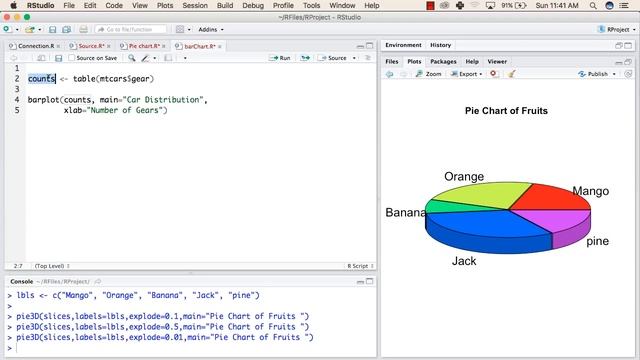Click the console view directory arrow icon
Viewport: 640px width, 360px height.
tap(98, 282)
